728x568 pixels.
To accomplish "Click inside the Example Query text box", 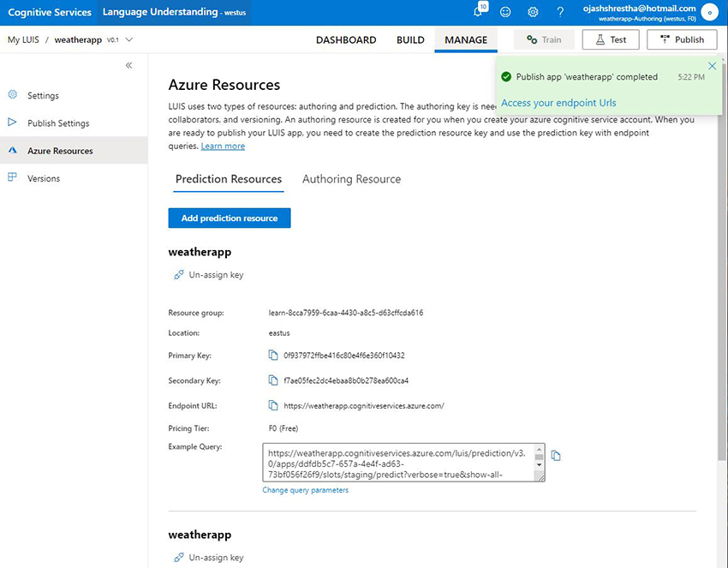I will [398, 462].
